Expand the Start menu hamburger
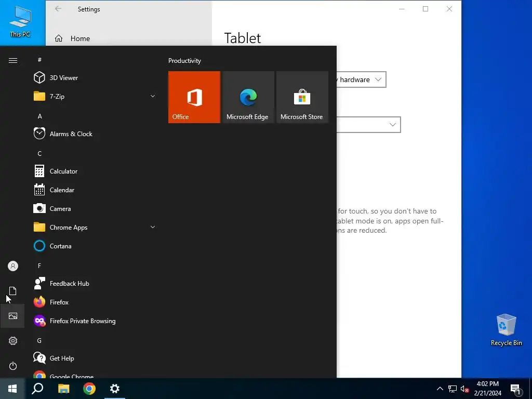The width and height of the screenshot is (532, 399). 13,60
